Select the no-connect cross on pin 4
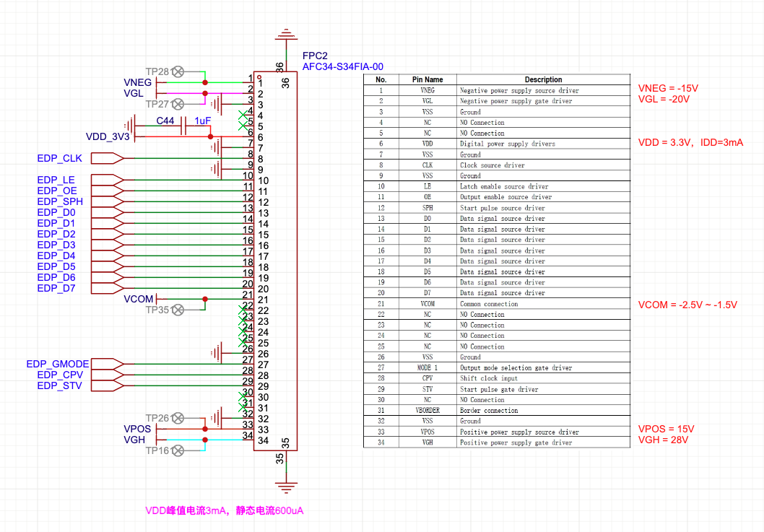The width and height of the screenshot is (764, 532). [x=243, y=115]
